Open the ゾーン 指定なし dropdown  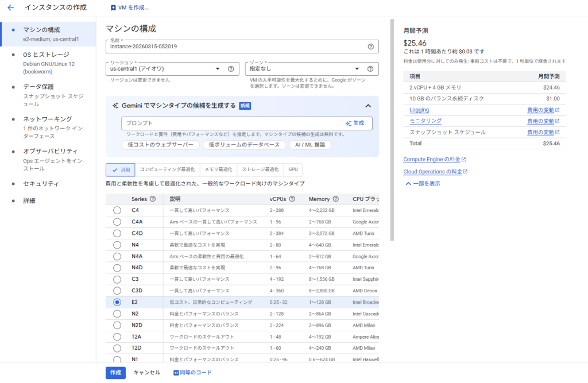pyautogui.click(x=304, y=69)
